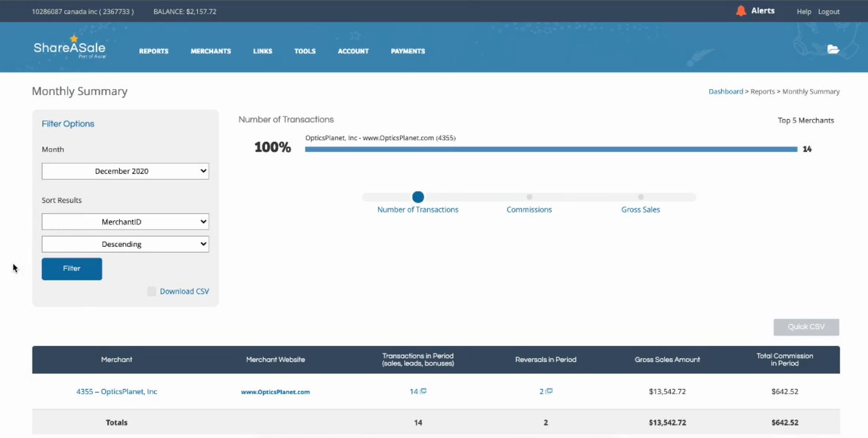This screenshot has width=868, height=438.
Task: Click the Commissions label under slider
Action: 529,210
